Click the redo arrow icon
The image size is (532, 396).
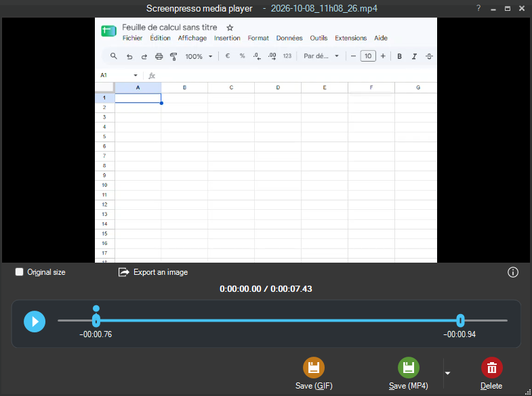(x=144, y=57)
